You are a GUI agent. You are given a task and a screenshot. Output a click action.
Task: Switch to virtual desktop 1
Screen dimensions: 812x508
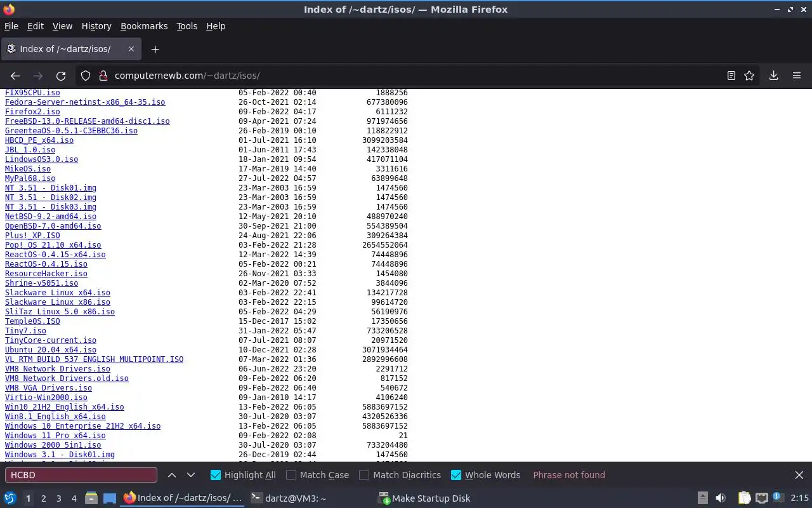point(28,498)
